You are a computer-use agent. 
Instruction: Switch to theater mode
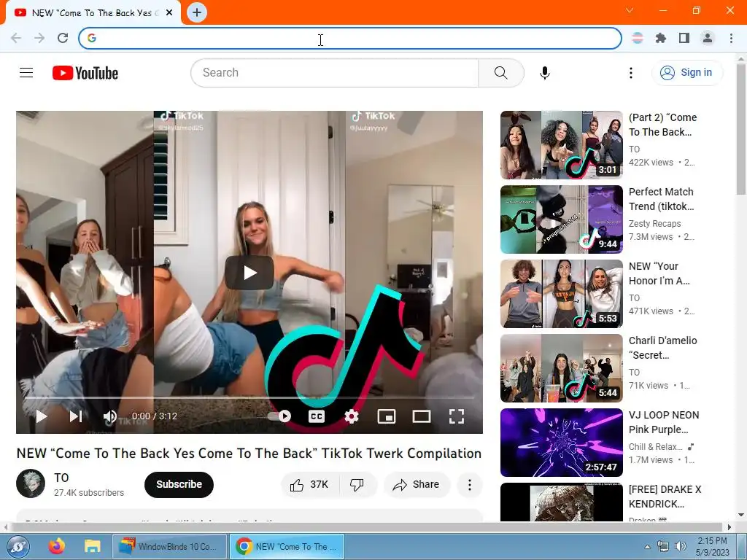pos(421,416)
